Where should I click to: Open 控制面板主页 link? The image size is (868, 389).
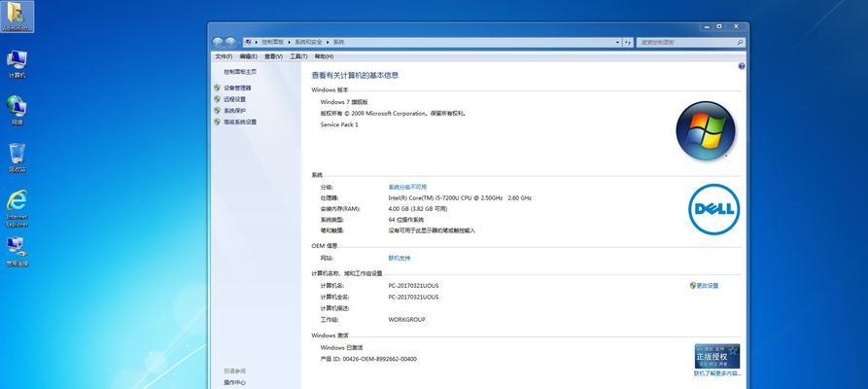tap(240, 72)
